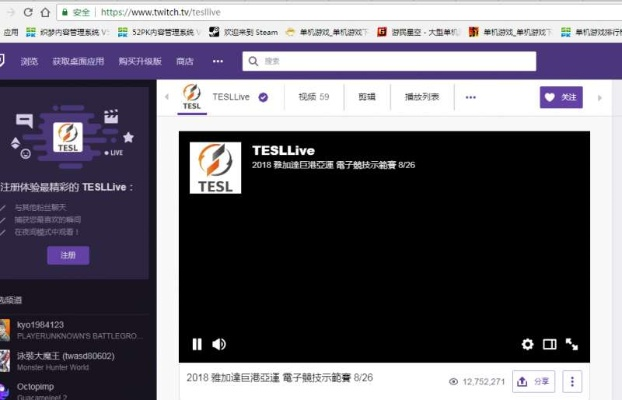This screenshot has height=400, width=622.
Task: Open kyo1984123 channel in sidebar
Action: tap(40, 325)
